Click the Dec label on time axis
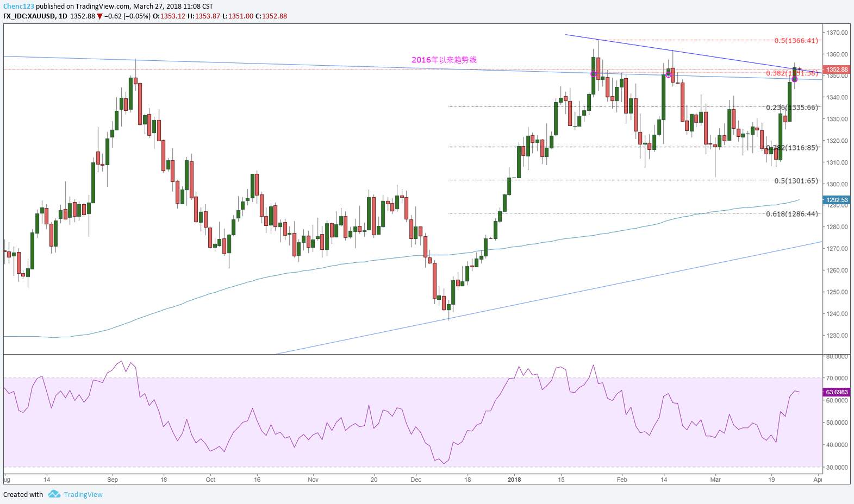The height and width of the screenshot is (504, 854). coord(416,480)
